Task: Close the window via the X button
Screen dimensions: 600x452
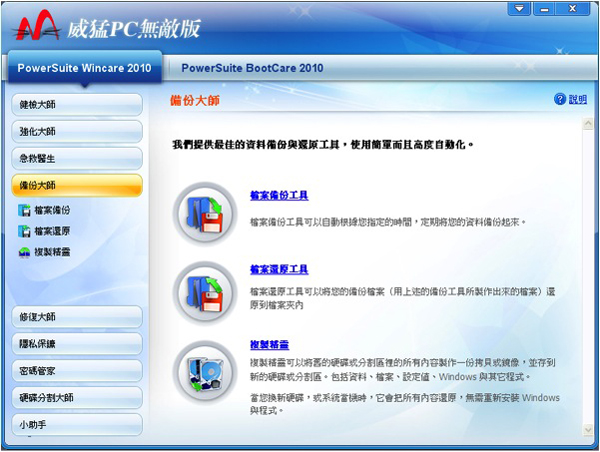Action: [x=572, y=8]
